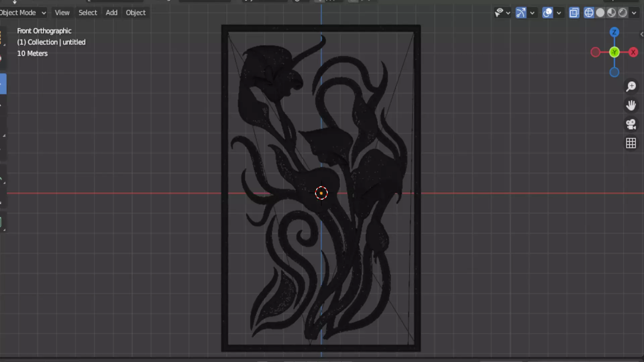644x362 pixels.
Task: Open the Object menu
Action: [136, 13]
